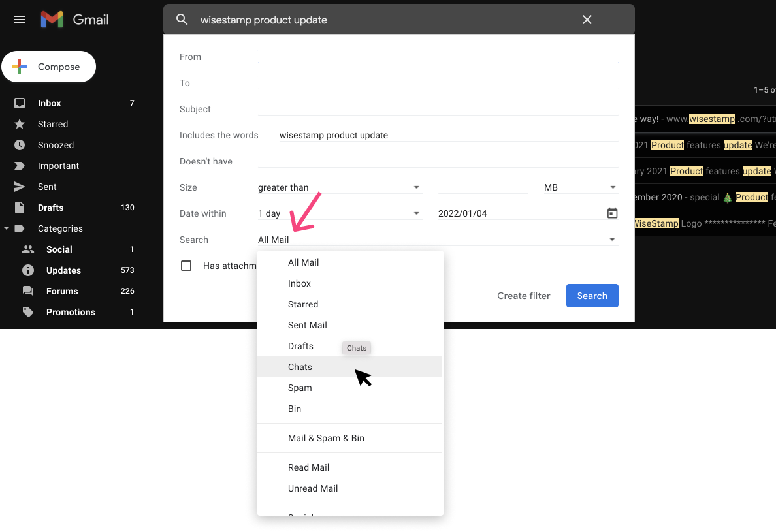Select Chats from the search folder menu
Screen dimensions: 776x532
[300, 366]
